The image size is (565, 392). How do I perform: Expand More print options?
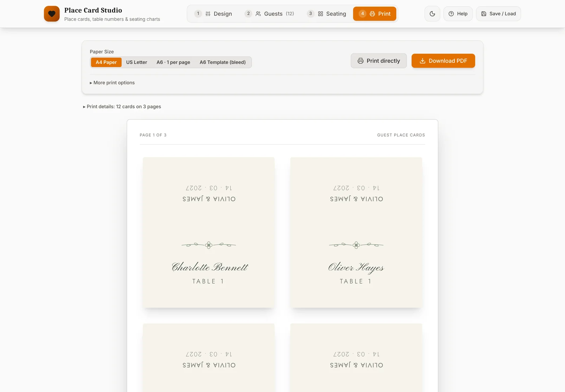pos(112,83)
